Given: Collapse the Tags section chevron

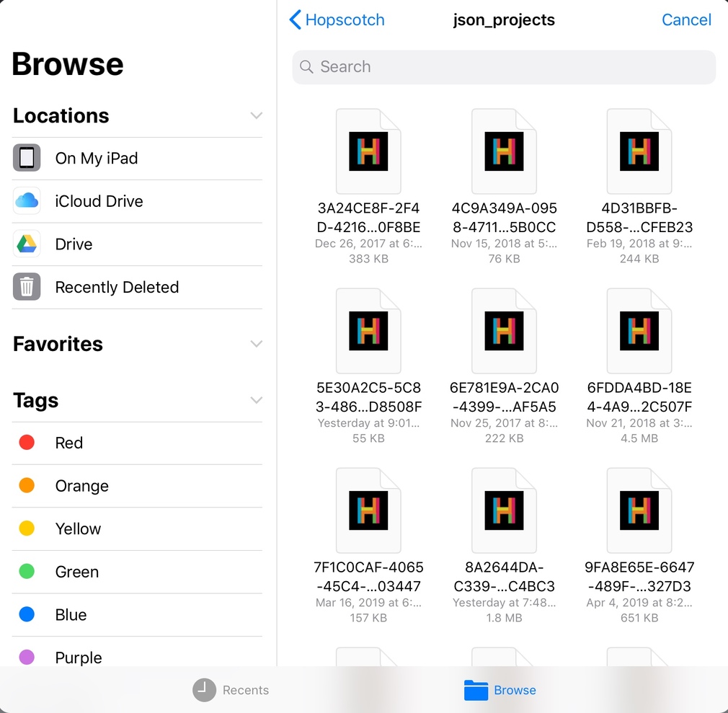Looking at the screenshot, I should tap(257, 400).
